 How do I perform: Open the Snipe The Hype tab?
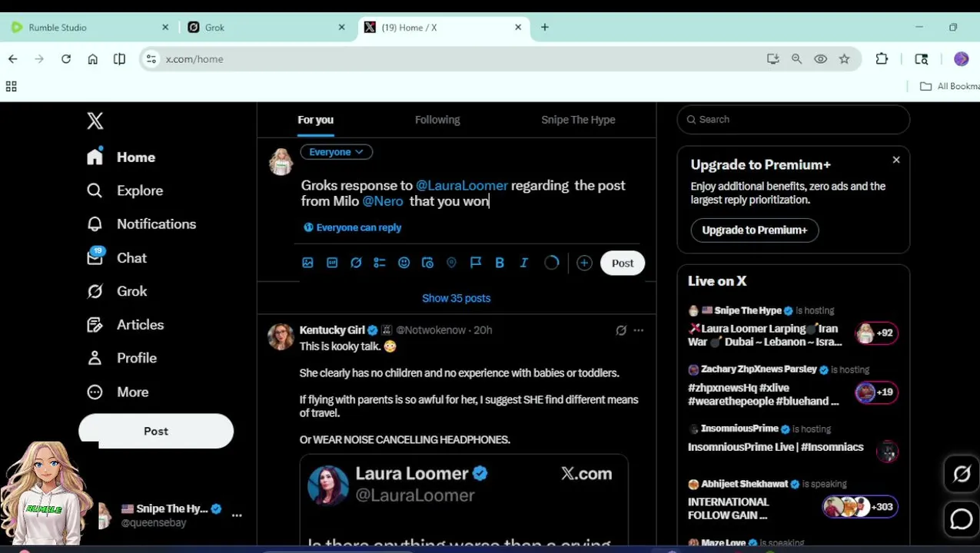(x=578, y=120)
